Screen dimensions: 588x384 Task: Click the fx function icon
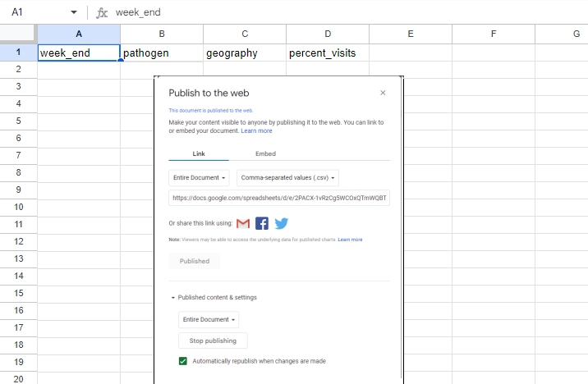pos(102,13)
